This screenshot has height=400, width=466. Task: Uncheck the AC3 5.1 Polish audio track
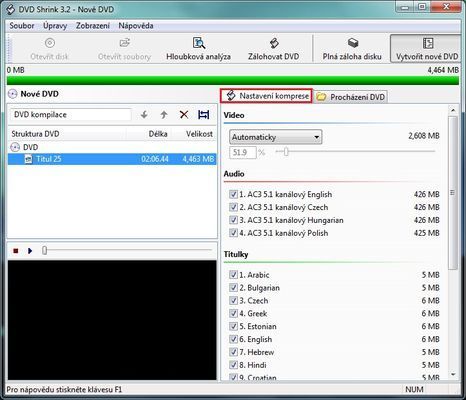pos(233,233)
